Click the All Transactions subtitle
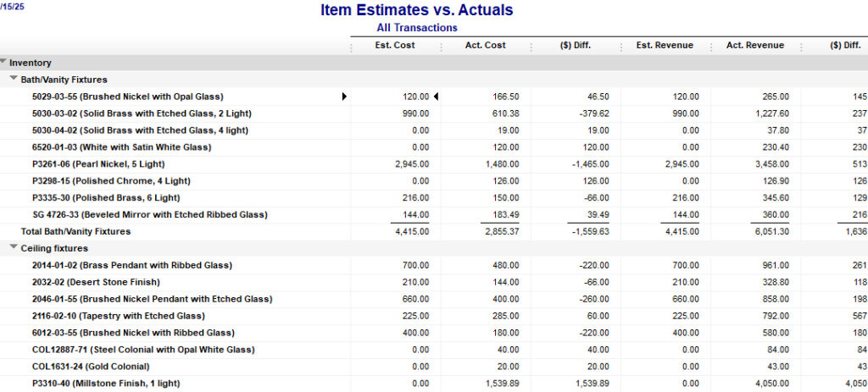The height and width of the screenshot is (392, 868). tap(416, 28)
